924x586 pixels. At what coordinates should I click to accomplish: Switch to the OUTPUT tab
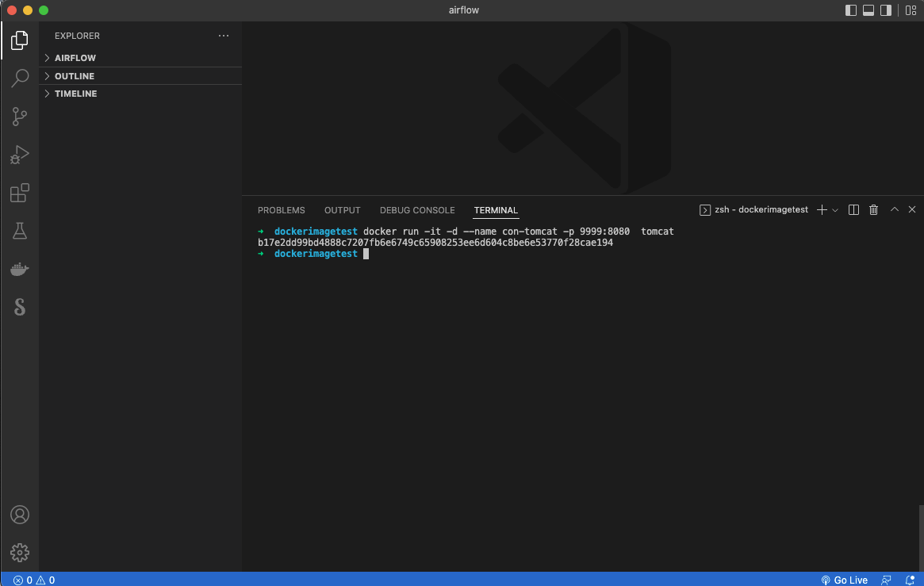coord(342,210)
